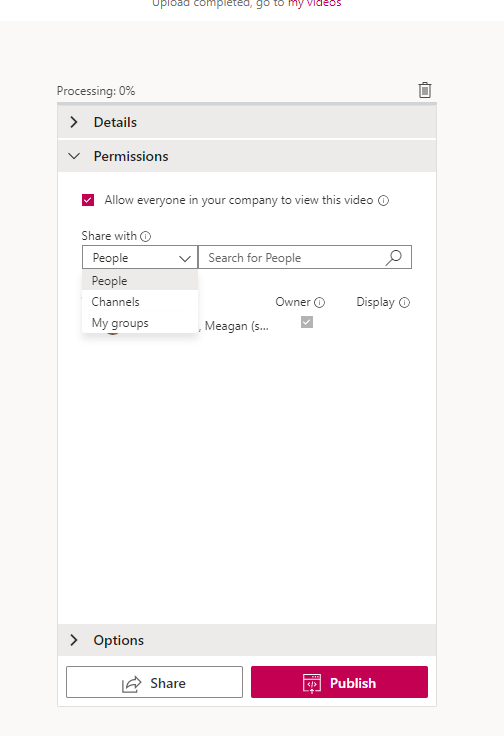Screen dimensions: 504x736
Task: Uncheck Allow everyone in your company checkbox
Action: (x=88, y=200)
